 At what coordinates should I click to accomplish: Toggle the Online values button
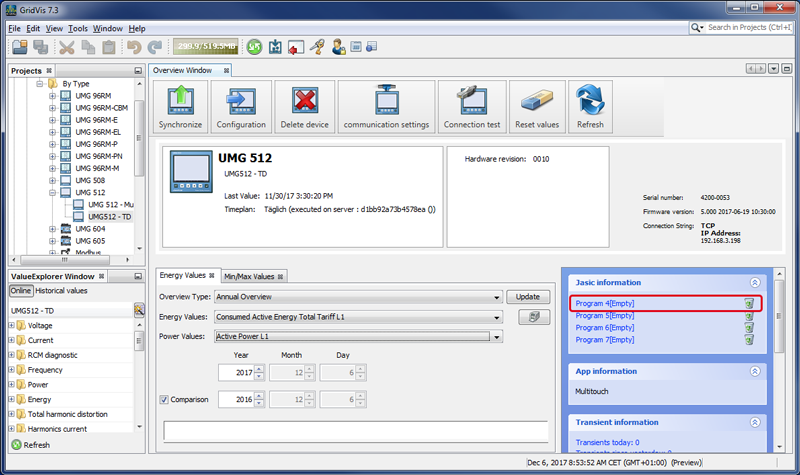pyautogui.click(x=21, y=290)
